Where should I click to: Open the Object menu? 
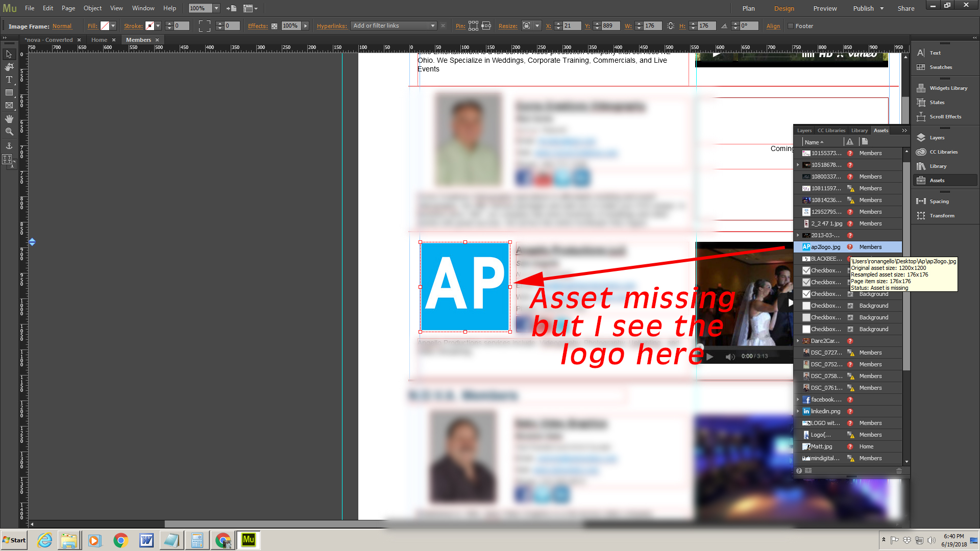(92, 8)
